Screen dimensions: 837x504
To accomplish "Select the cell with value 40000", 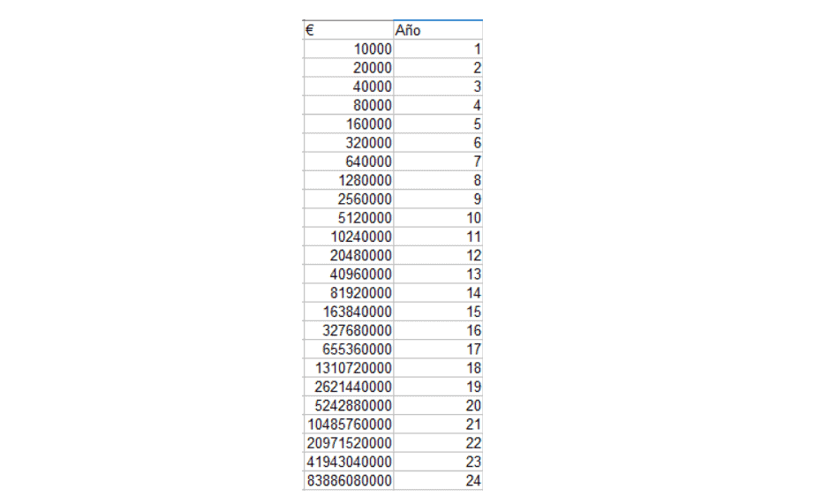I will point(349,87).
